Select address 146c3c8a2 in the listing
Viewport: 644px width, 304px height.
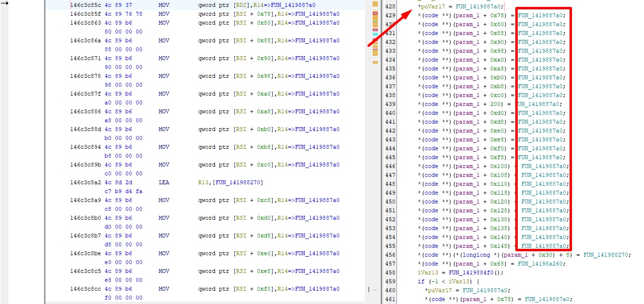pos(85,182)
